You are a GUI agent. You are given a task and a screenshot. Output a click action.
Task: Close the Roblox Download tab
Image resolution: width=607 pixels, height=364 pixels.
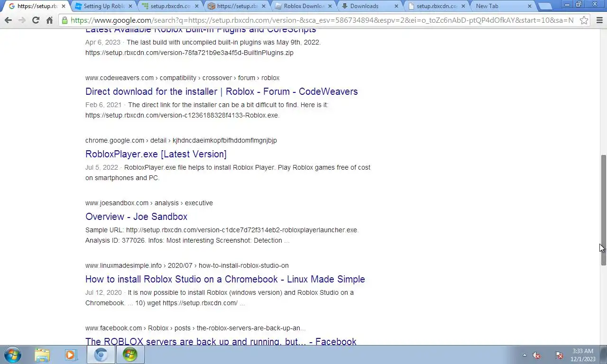[330, 6]
